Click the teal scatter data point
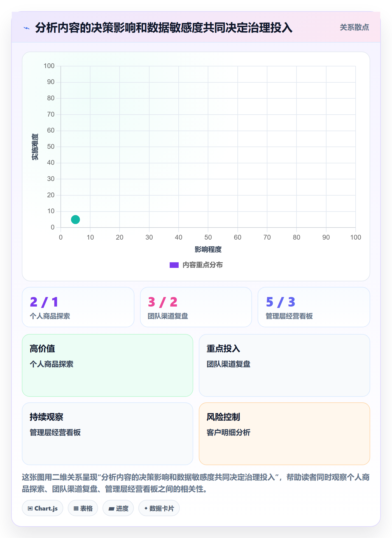 click(75, 219)
